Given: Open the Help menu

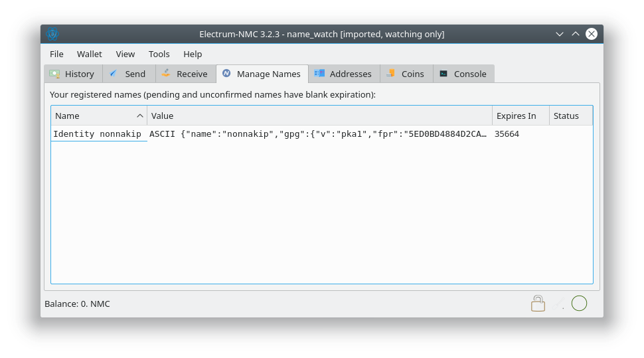Looking at the screenshot, I should [193, 54].
